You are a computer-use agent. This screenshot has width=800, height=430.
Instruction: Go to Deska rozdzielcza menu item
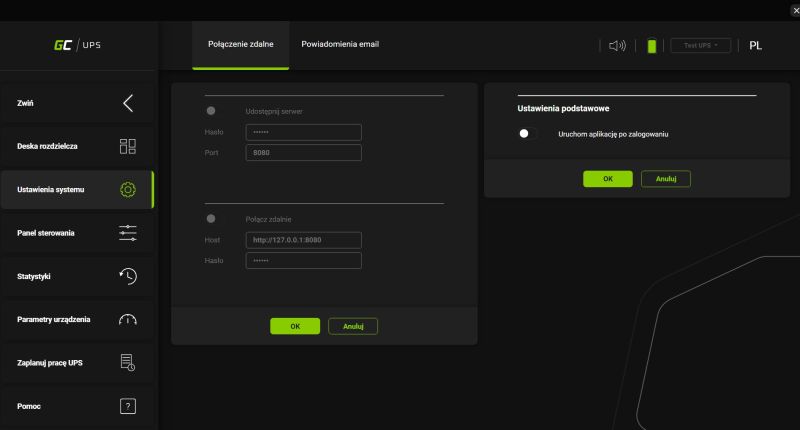pos(77,146)
